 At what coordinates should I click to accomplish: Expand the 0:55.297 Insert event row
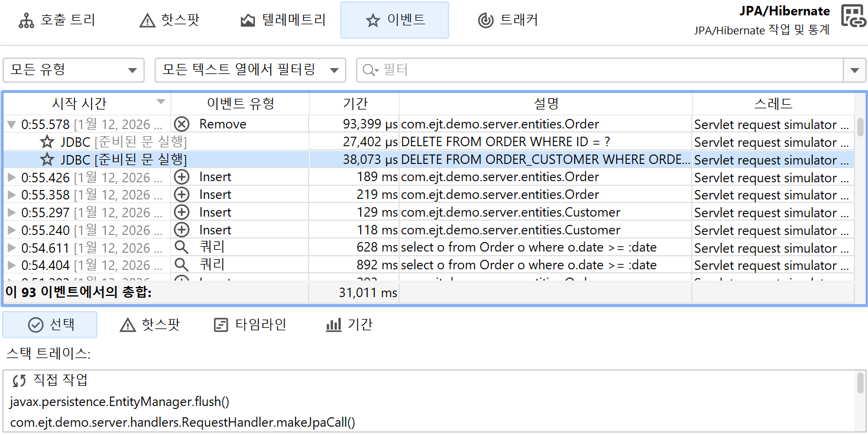11,213
